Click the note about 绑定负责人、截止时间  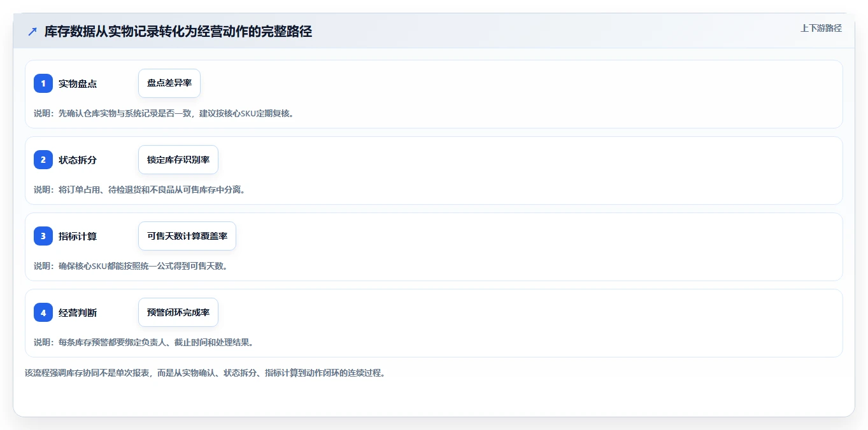(144, 342)
